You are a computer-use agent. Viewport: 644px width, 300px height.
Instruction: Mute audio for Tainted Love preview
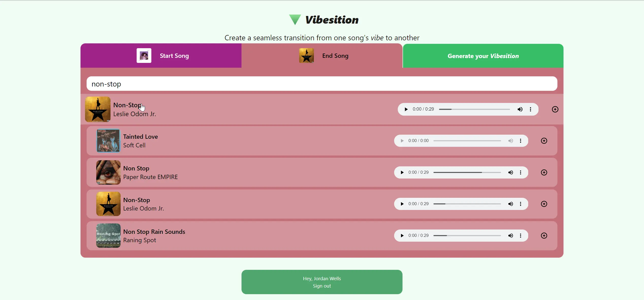pos(510,140)
